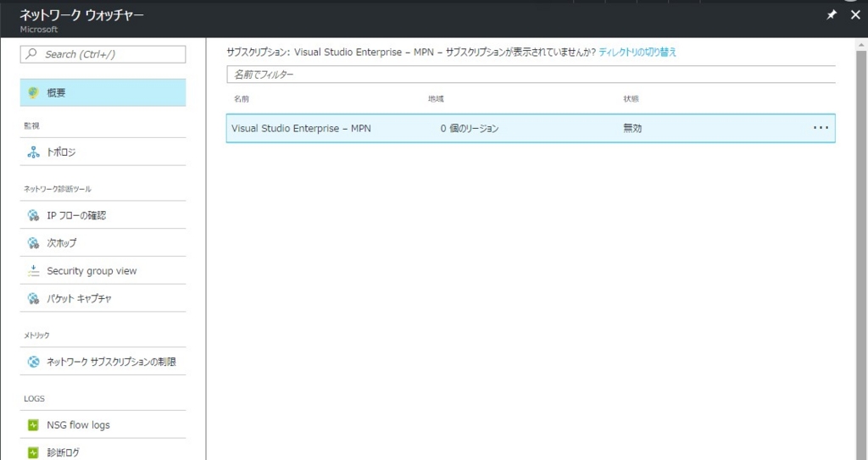This screenshot has width=868, height=460.
Task: Open the 概要 menu item
Action: pyautogui.click(x=103, y=93)
